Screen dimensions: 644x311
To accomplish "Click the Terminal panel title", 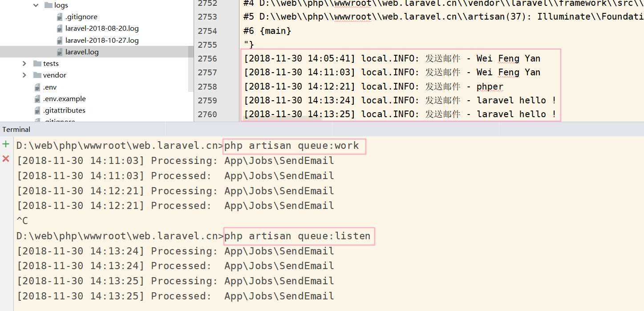I will point(16,130).
